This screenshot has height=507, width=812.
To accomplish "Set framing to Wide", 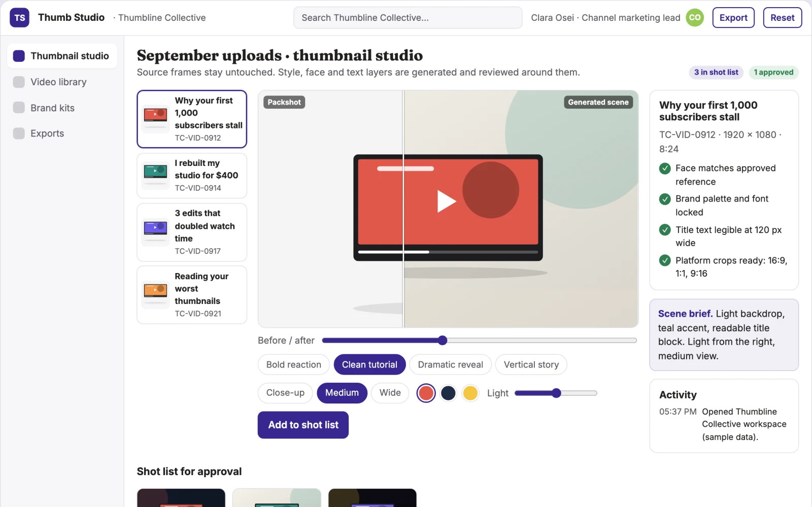I will click(390, 393).
